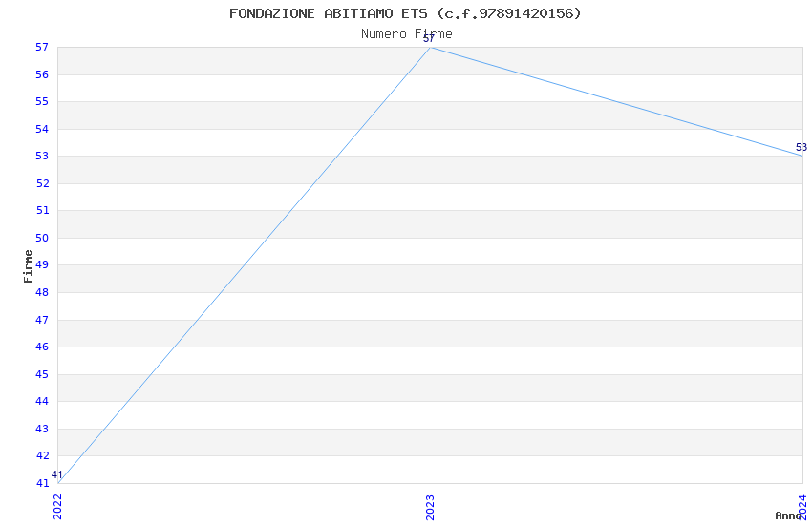Click the y-axis tick label 41
The height and width of the screenshot is (525, 812).
pyautogui.click(x=42, y=483)
